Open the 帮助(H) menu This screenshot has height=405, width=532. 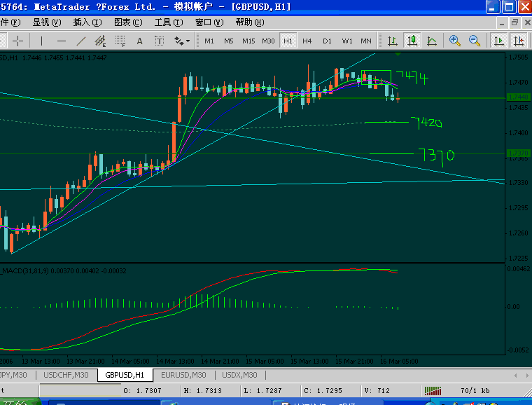250,22
